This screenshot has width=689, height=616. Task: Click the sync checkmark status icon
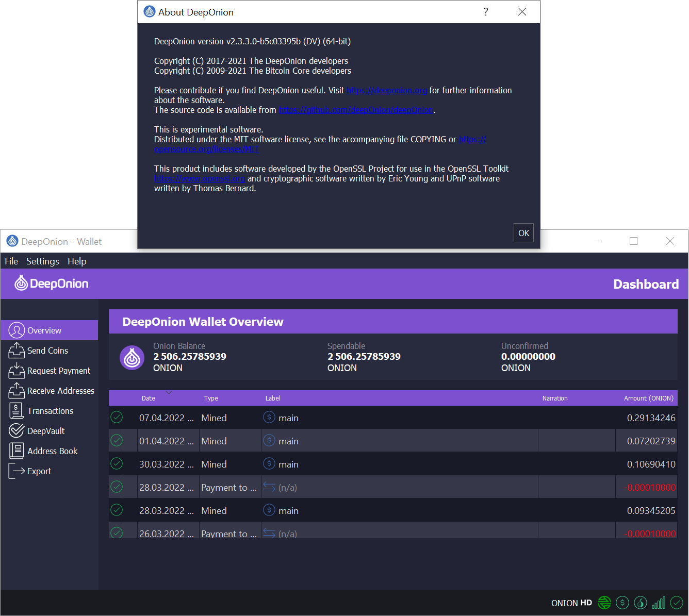pos(677,602)
